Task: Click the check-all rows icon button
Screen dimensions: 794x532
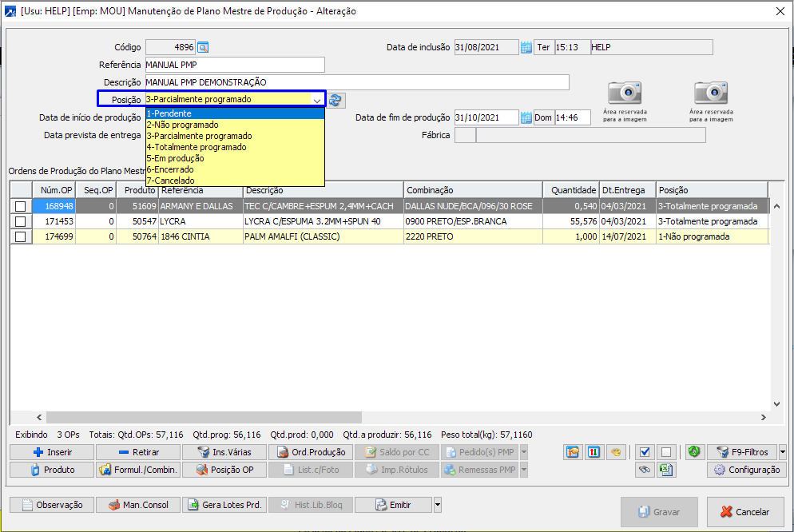Action: click(645, 452)
